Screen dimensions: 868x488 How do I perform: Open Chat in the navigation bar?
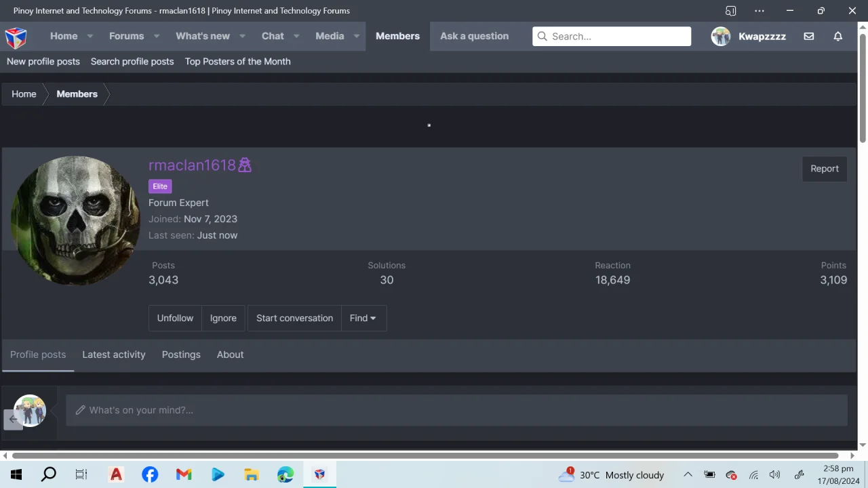pyautogui.click(x=273, y=37)
